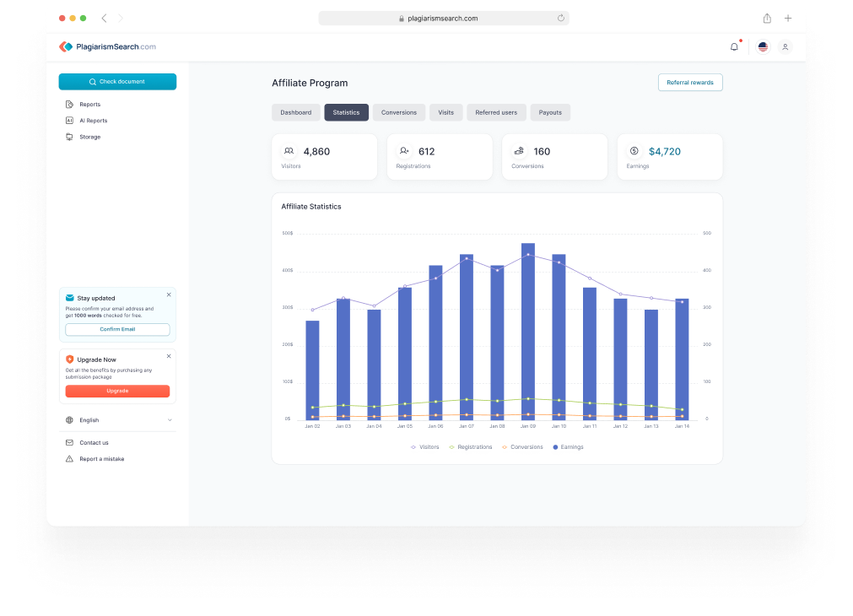Expand the English language selector

tap(117, 419)
